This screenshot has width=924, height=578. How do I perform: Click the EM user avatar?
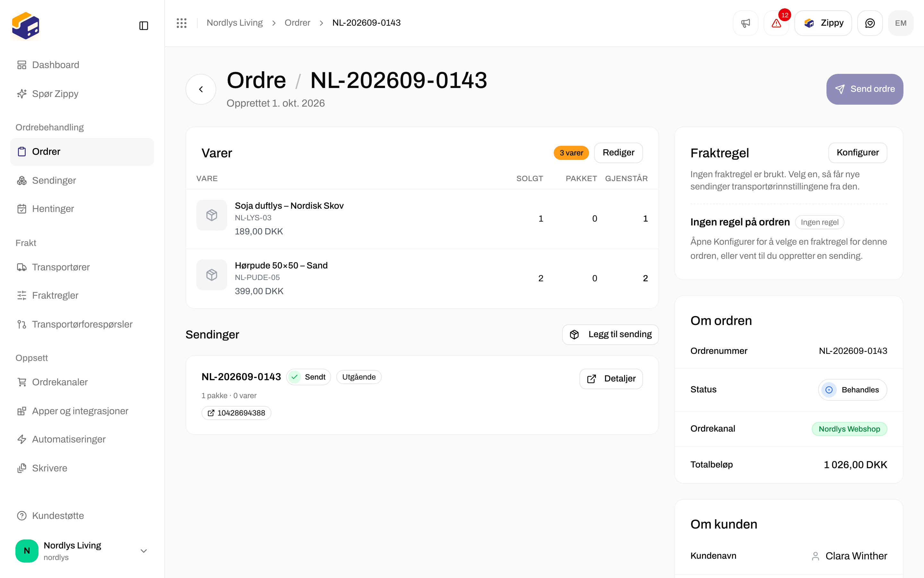coord(901,23)
